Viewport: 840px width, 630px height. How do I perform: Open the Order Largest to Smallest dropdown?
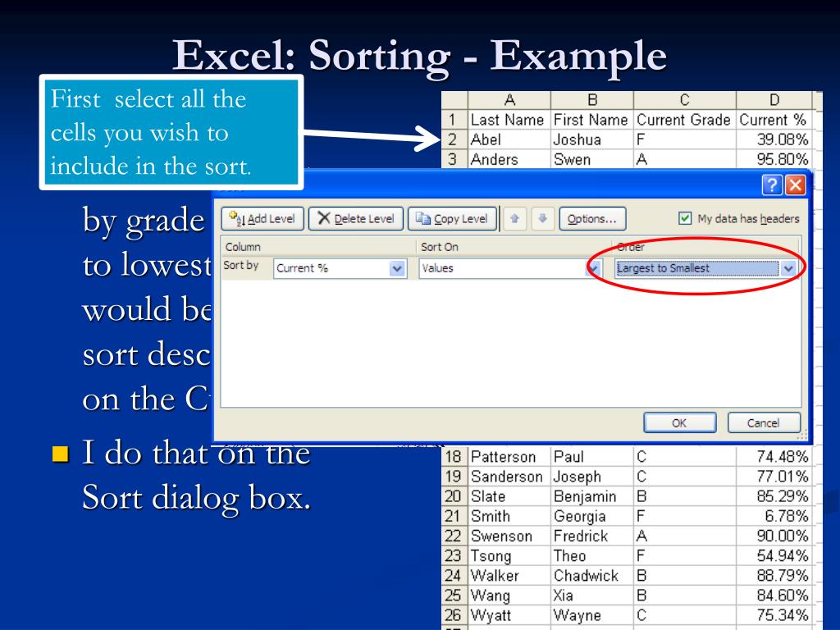tap(788, 268)
